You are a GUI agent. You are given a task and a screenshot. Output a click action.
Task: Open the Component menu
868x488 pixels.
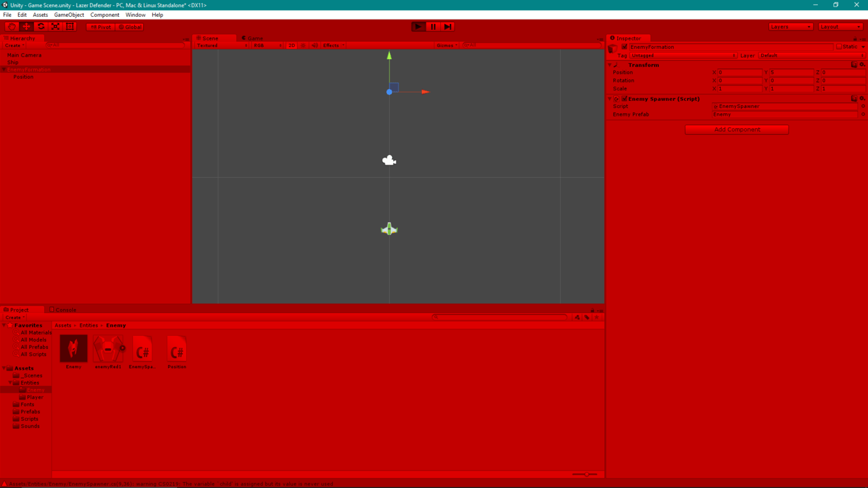(105, 15)
